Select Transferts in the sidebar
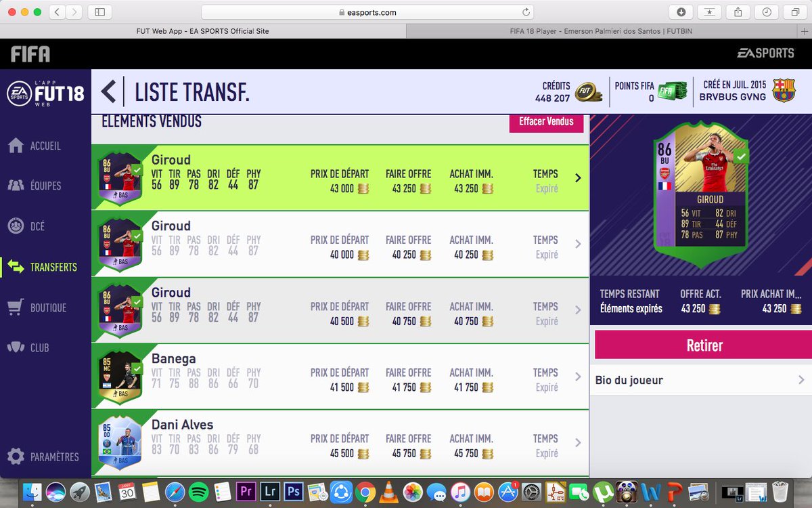Screen dimensions: 812x508 42,267
